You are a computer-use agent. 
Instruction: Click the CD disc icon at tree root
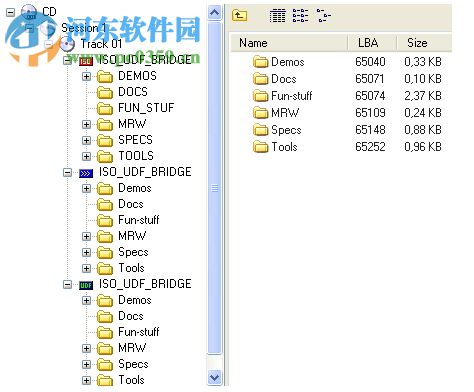pyautogui.click(x=29, y=12)
